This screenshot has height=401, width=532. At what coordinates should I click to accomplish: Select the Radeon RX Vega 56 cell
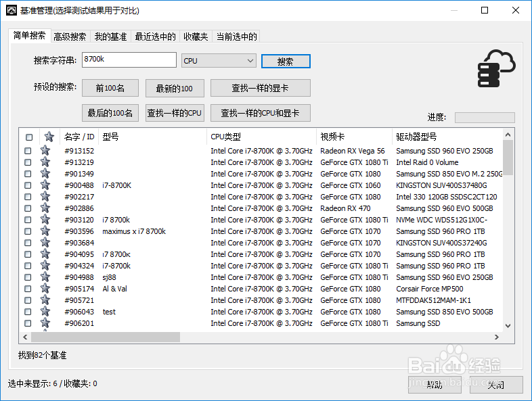tap(352, 151)
